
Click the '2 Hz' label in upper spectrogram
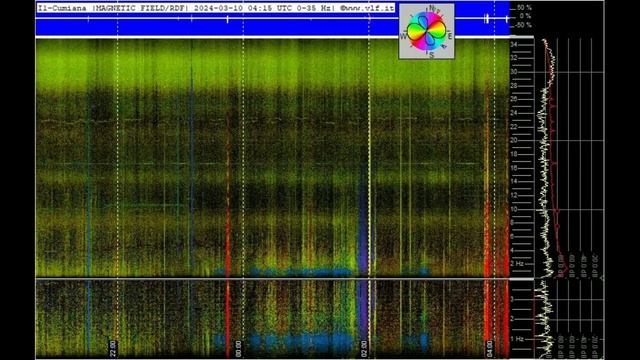517,264
